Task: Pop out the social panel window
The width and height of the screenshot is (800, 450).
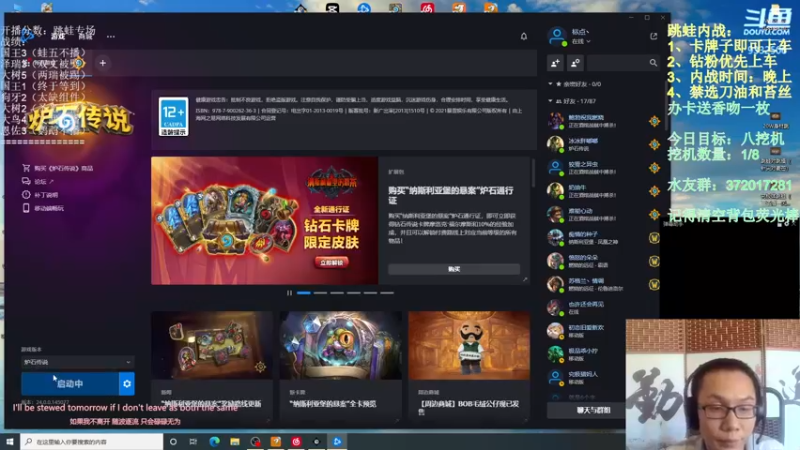Action: [654, 36]
